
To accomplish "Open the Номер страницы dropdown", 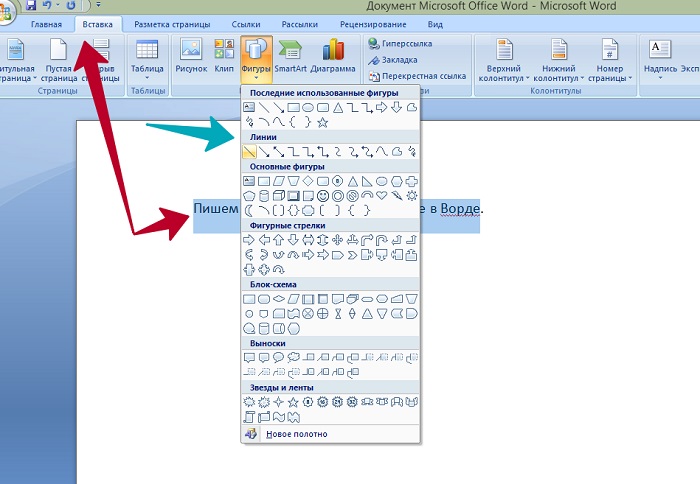I will coord(610,60).
